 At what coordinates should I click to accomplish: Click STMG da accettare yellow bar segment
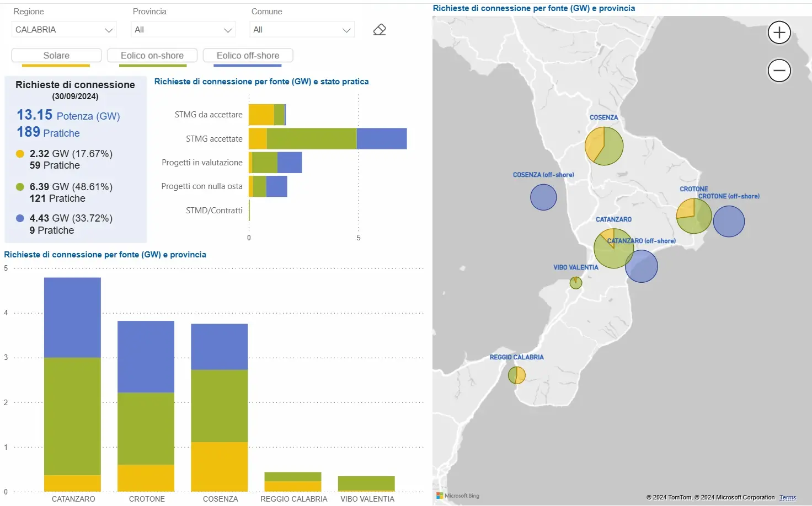[261, 115]
